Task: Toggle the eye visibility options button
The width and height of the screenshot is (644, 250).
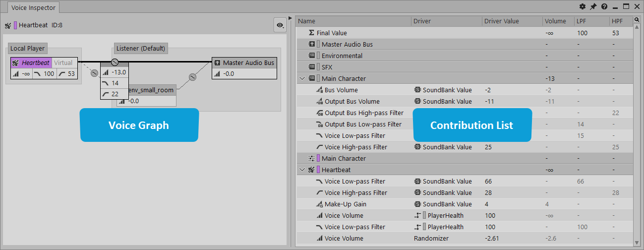Action: (281, 25)
